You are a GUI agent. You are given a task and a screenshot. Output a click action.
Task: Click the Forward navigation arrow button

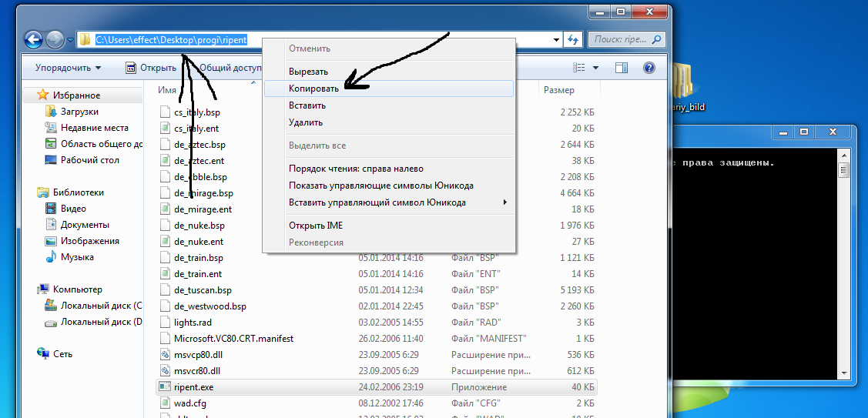(x=55, y=39)
